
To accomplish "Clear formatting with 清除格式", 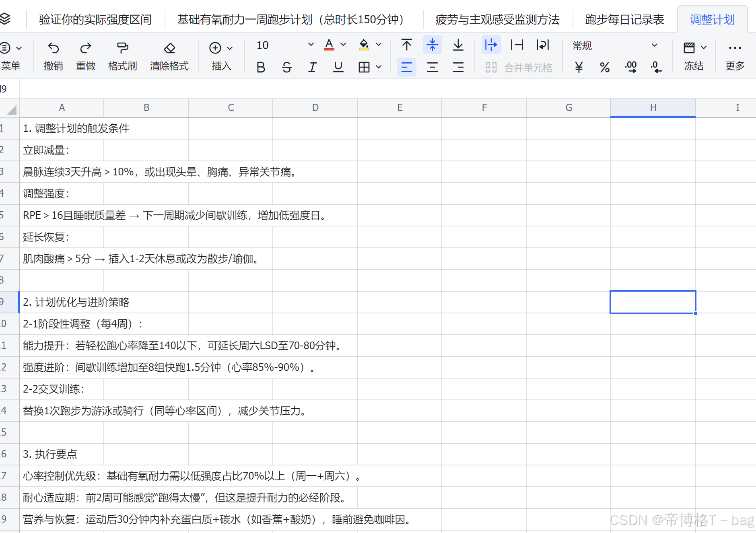I will coord(169,56).
